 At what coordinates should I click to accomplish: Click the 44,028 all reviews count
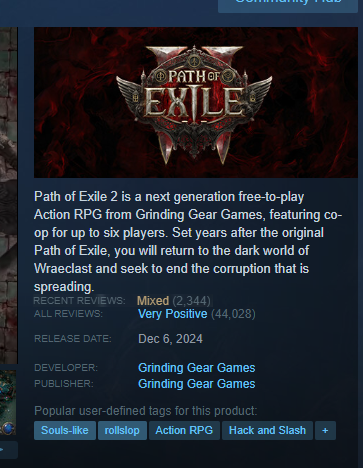point(233,314)
